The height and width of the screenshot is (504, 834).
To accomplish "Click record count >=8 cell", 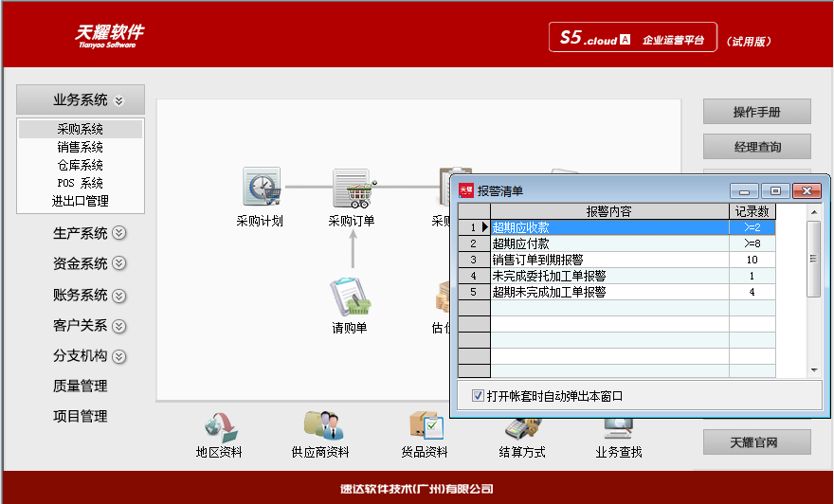I will [x=752, y=243].
